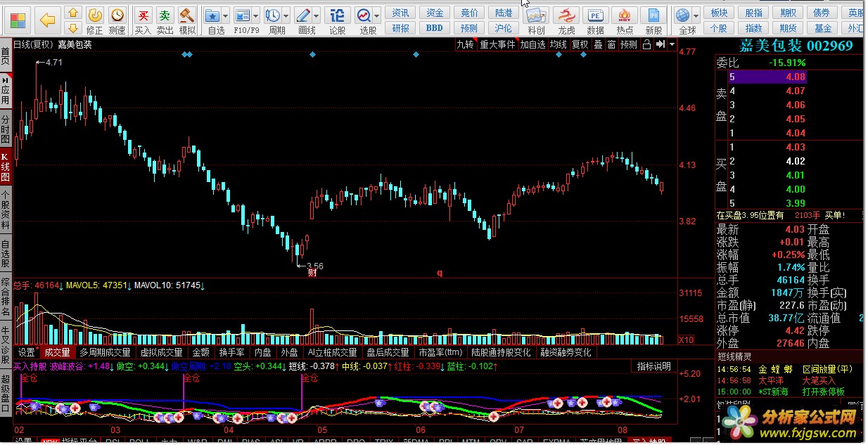Click the skip-to-end arrow icon above chart
Image resolution: width=868 pixels, height=445 pixels.
click(x=660, y=44)
